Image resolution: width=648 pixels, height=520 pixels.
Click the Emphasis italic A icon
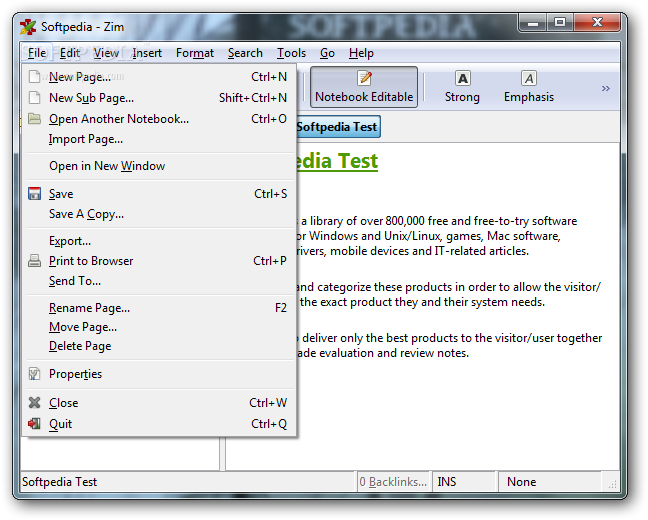coord(529,78)
